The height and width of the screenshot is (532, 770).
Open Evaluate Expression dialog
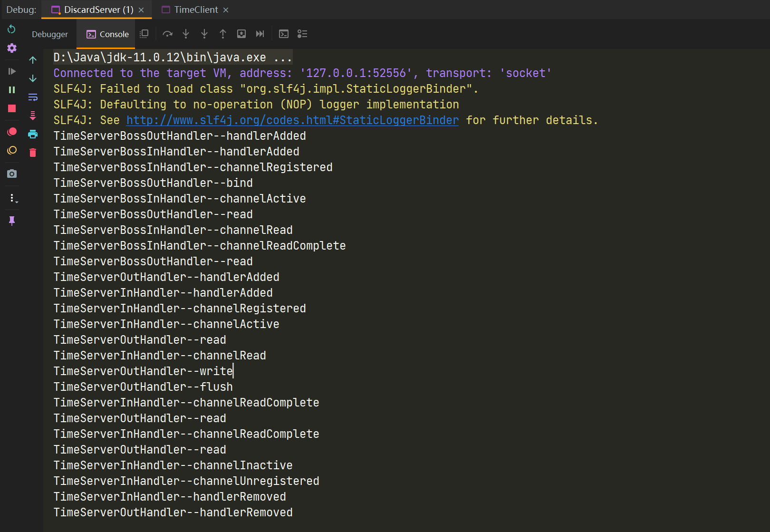coord(284,34)
